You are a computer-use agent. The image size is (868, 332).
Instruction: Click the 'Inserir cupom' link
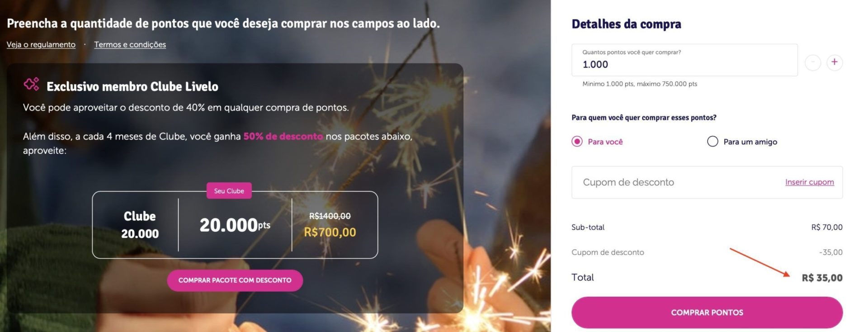pos(809,182)
